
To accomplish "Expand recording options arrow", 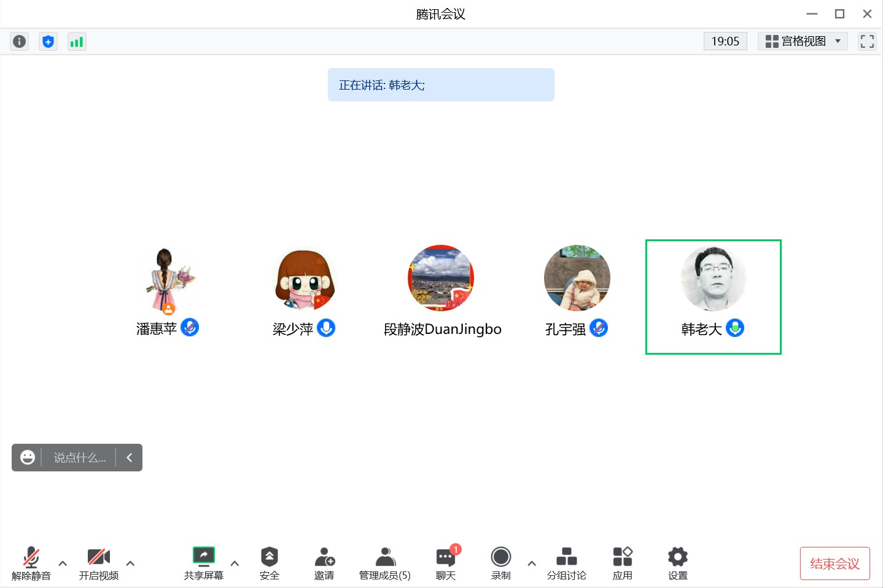I will (x=532, y=562).
